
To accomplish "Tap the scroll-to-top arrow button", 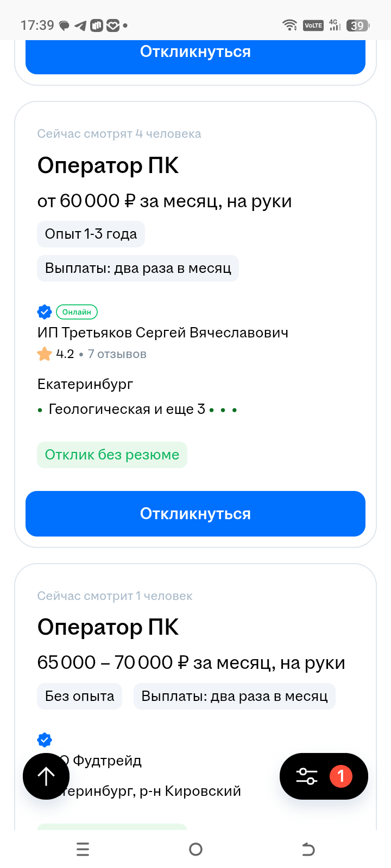I will [46, 776].
